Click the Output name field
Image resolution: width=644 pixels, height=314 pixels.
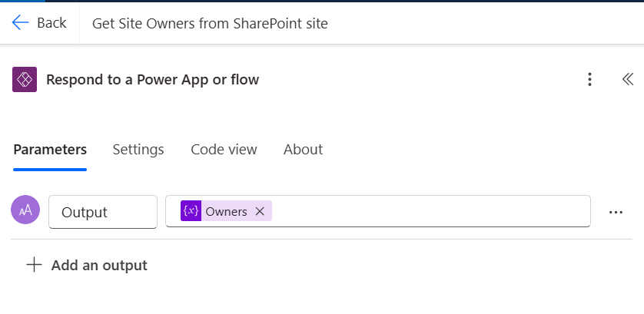103,212
